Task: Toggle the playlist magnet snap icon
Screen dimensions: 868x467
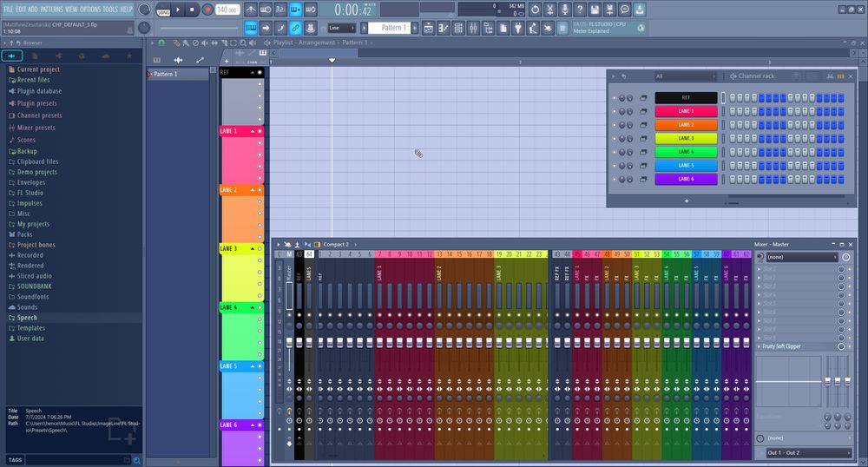Action: [161, 43]
